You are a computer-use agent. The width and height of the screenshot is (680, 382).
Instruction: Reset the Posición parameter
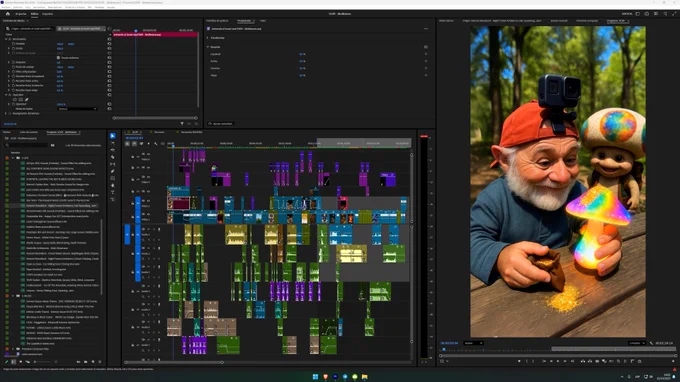point(110,44)
